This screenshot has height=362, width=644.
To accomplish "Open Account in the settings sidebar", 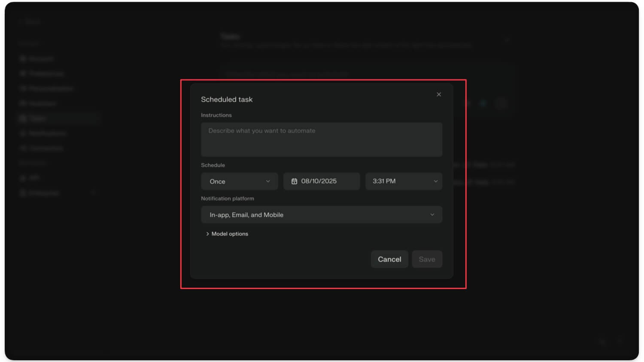I will tap(41, 58).
